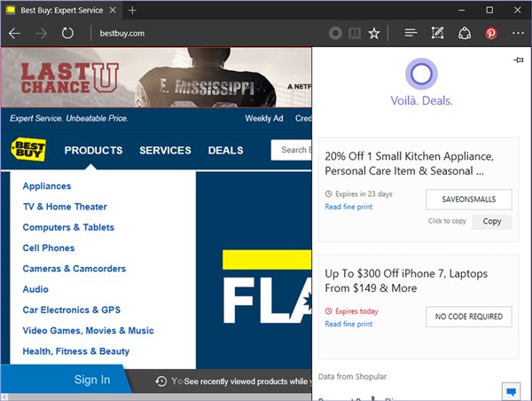Click the Copy button for coupon code

492,222
